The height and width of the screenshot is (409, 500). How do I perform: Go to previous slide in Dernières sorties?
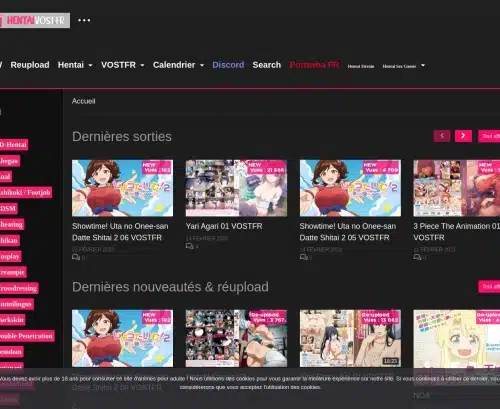442,136
